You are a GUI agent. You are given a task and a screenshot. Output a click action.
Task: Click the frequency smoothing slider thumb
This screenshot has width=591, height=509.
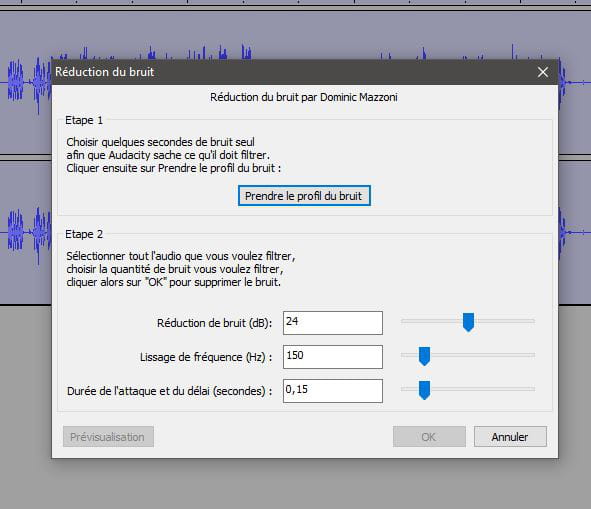[424, 356]
